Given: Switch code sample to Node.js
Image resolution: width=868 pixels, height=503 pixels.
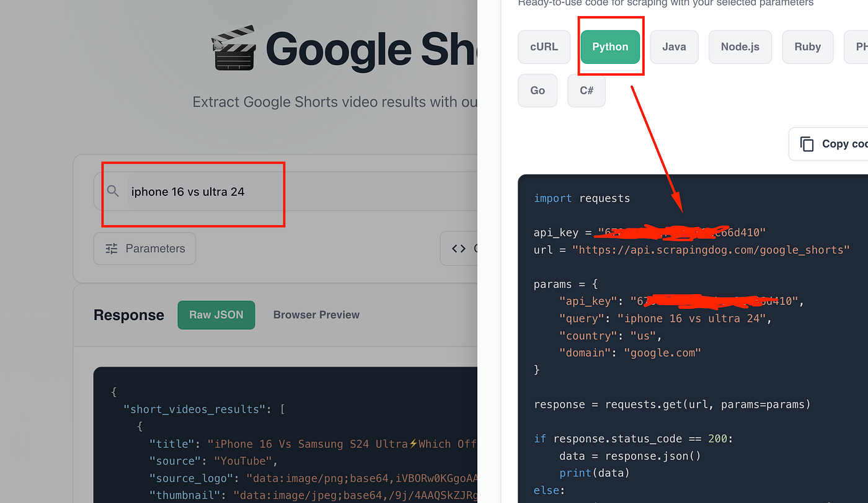Looking at the screenshot, I should pos(740,47).
